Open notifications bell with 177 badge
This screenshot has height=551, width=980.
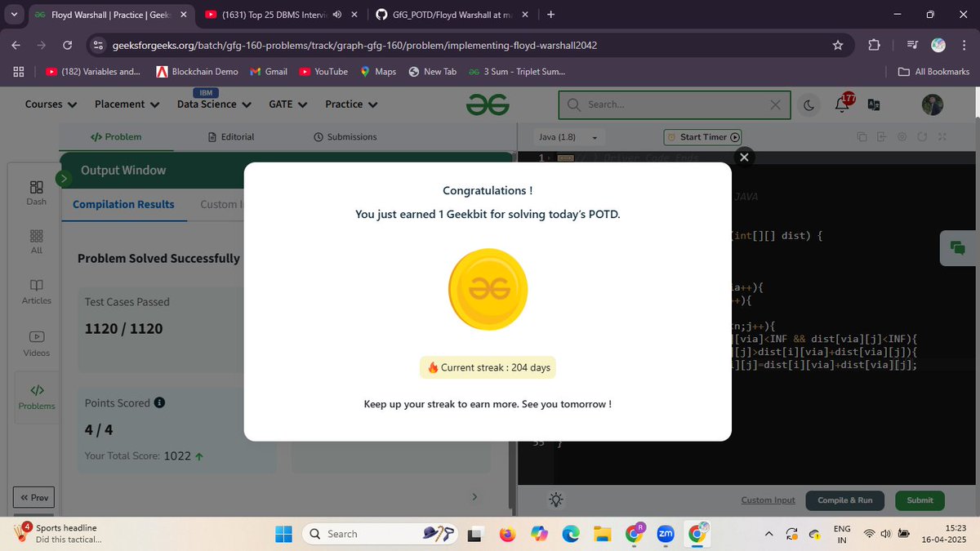coord(844,104)
